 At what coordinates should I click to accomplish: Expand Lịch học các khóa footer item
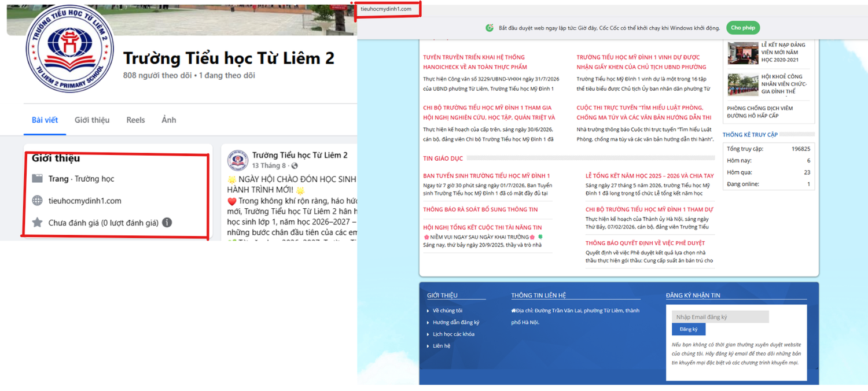[454, 334]
